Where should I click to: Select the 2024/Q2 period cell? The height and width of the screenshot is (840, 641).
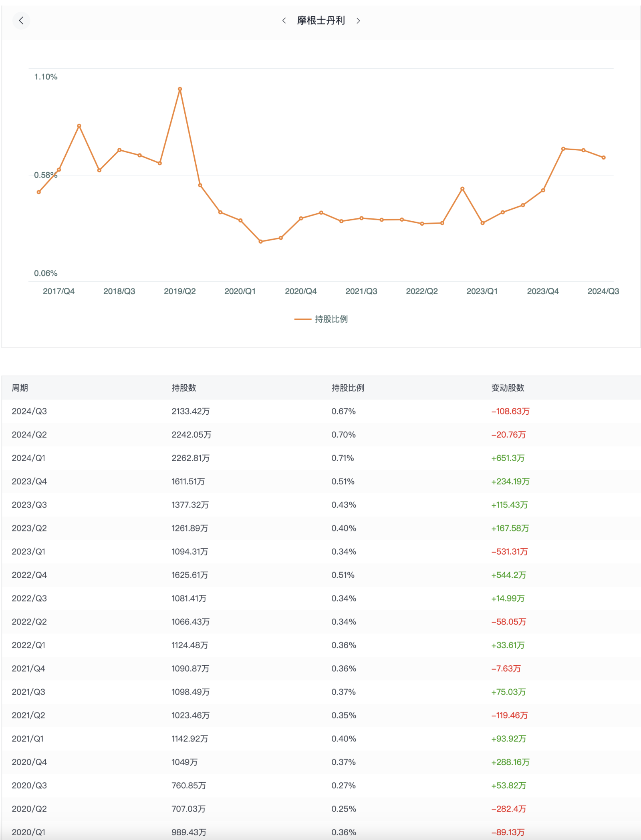pyautogui.click(x=29, y=435)
